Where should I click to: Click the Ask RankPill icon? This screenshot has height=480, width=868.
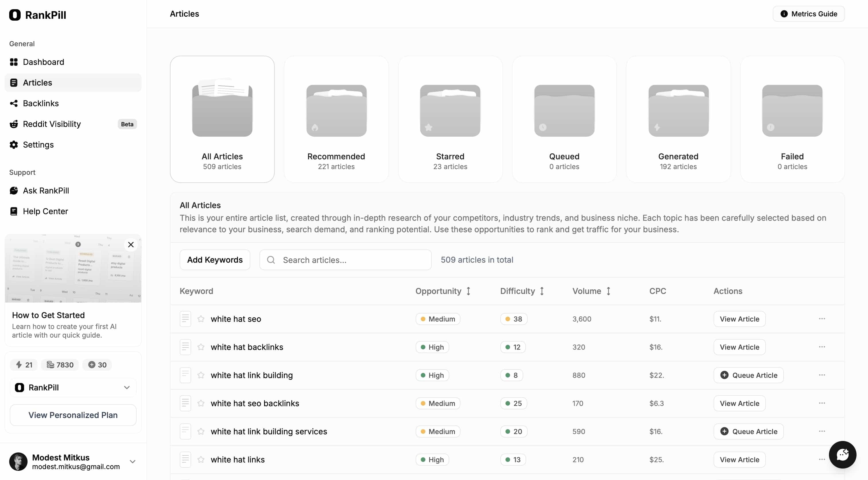click(x=13, y=190)
